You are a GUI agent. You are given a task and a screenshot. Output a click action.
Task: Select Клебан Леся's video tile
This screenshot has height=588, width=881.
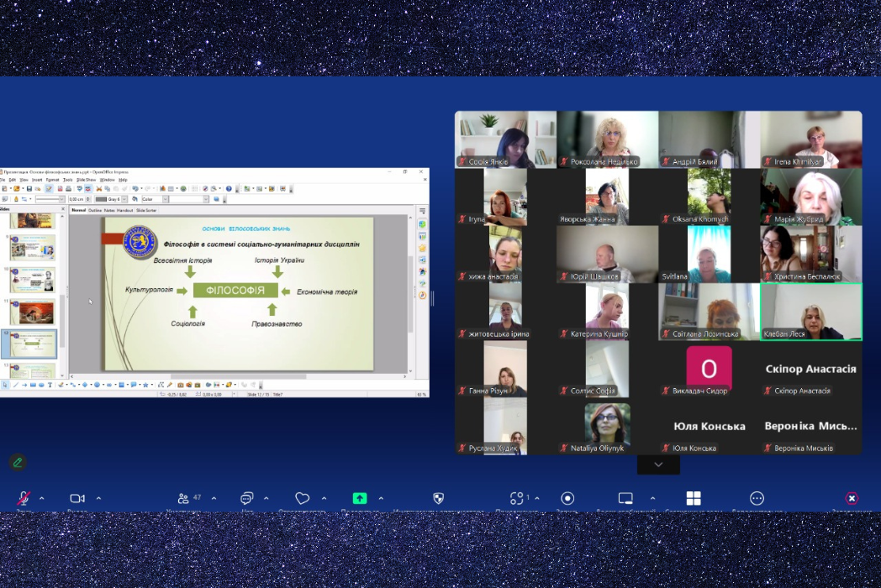coord(810,312)
